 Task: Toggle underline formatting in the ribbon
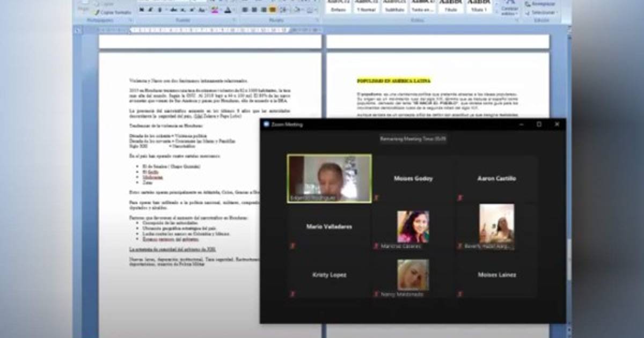(159, 10)
